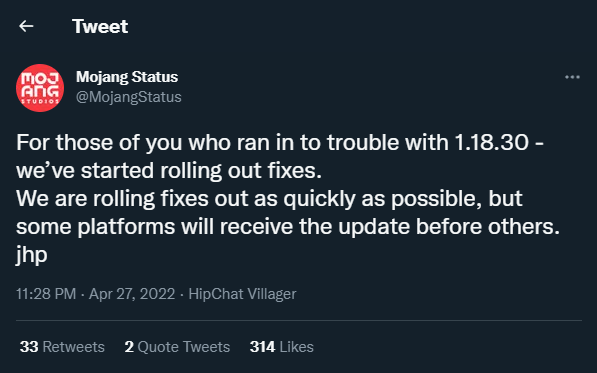Click the Mojang Status display name
Screen dimensions: 597x373
coord(127,77)
